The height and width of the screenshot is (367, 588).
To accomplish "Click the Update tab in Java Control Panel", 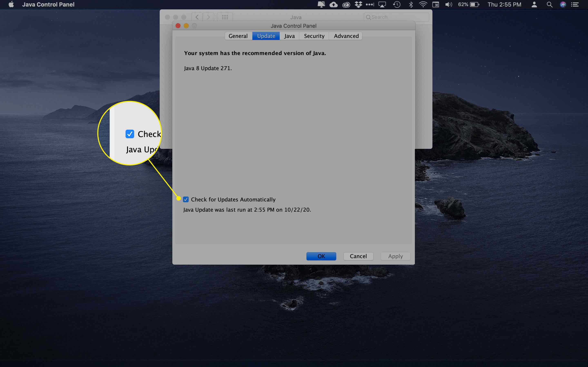I will [265, 36].
